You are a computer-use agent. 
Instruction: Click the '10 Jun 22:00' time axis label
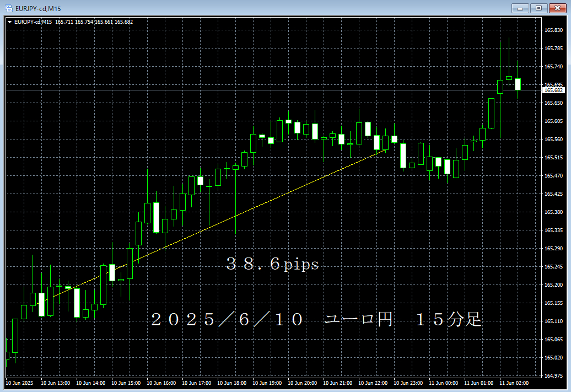pyautogui.click(x=373, y=383)
